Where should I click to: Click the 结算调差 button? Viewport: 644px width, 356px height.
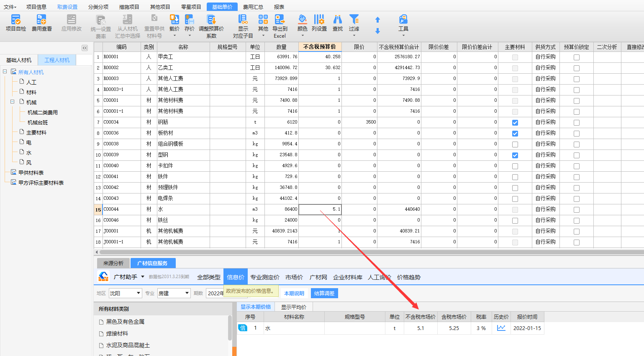(324, 293)
